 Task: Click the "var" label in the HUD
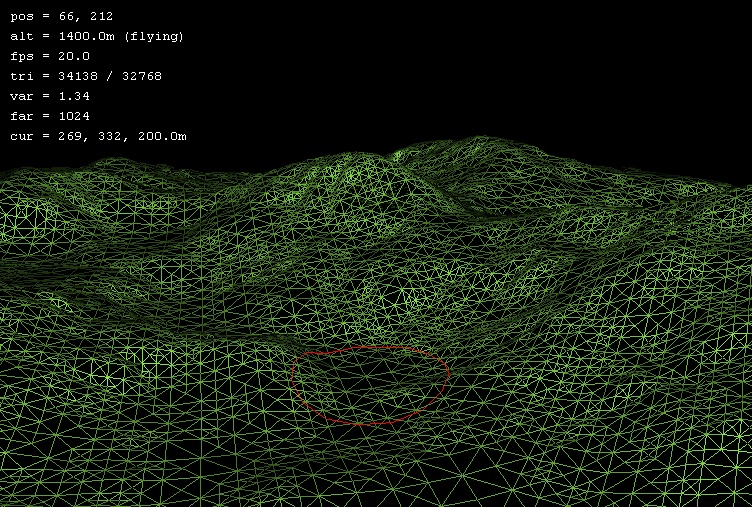tap(21, 96)
